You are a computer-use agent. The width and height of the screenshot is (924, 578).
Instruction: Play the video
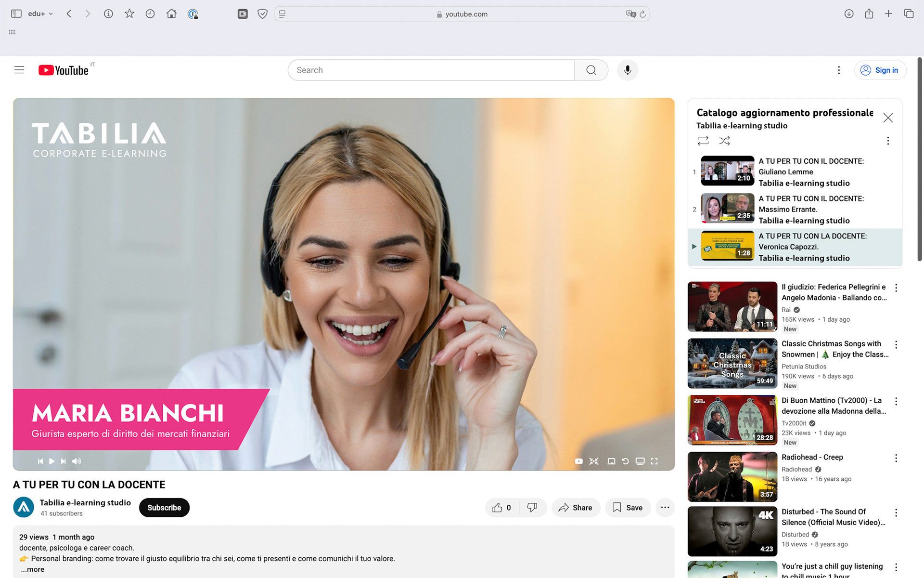point(52,461)
